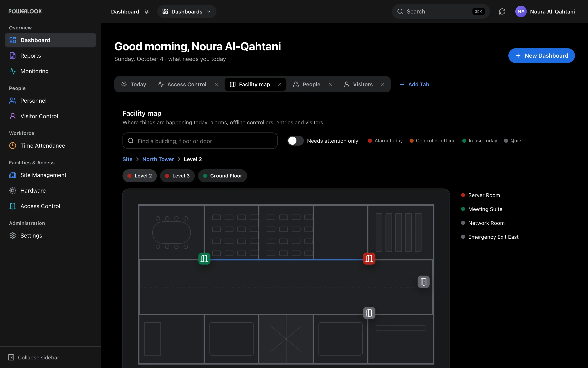
Task: Select the grey door marker on east wall
Action: (x=423, y=282)
